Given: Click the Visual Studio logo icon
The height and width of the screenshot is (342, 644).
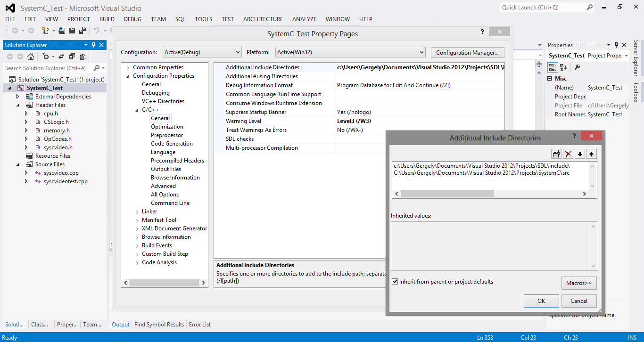Looking at the screenshot, I should pos(10,8).
